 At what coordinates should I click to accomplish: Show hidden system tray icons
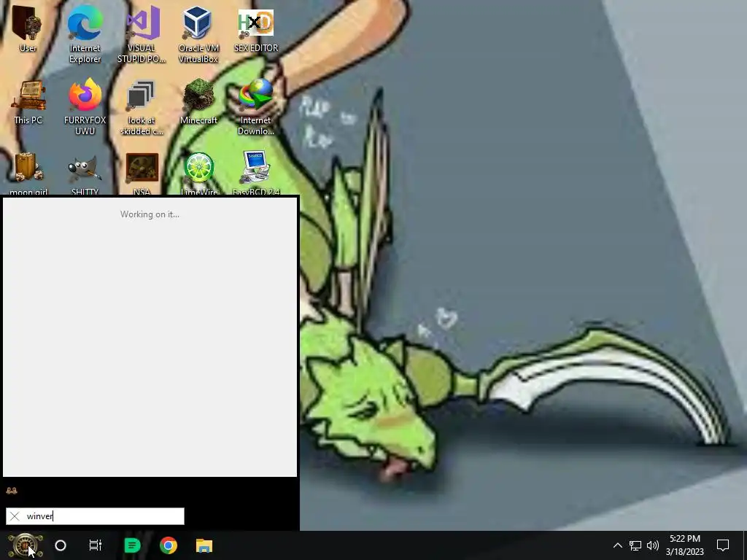pos(617,545)
